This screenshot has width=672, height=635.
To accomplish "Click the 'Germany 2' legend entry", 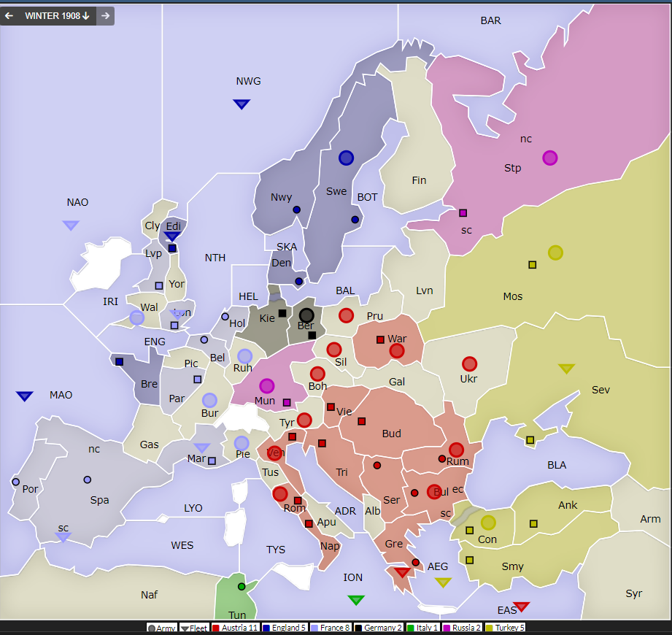I will click(379, 628).
